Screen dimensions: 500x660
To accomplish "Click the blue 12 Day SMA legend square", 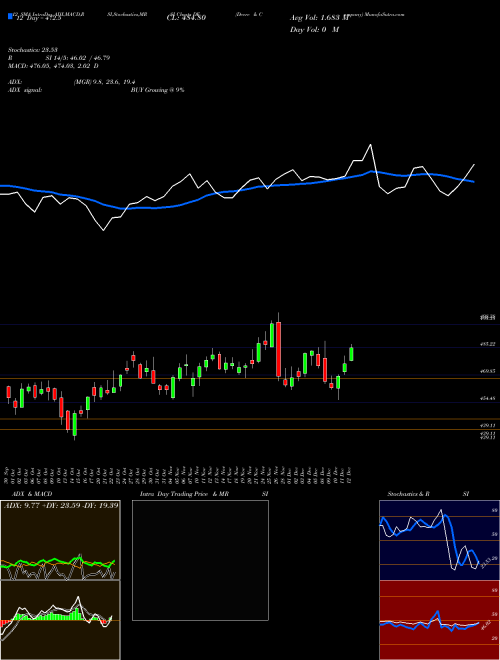I will click(x=10, y=16).
